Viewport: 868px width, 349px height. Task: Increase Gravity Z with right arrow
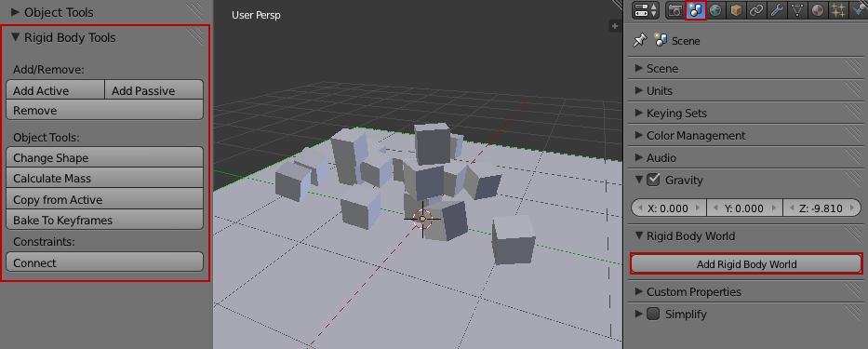point(852,208)
